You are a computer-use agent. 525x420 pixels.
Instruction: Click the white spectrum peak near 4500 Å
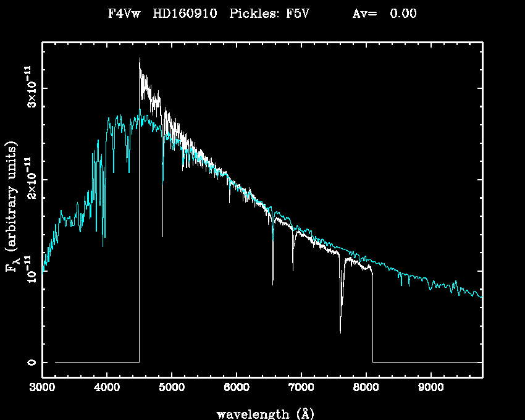[140, 59]
